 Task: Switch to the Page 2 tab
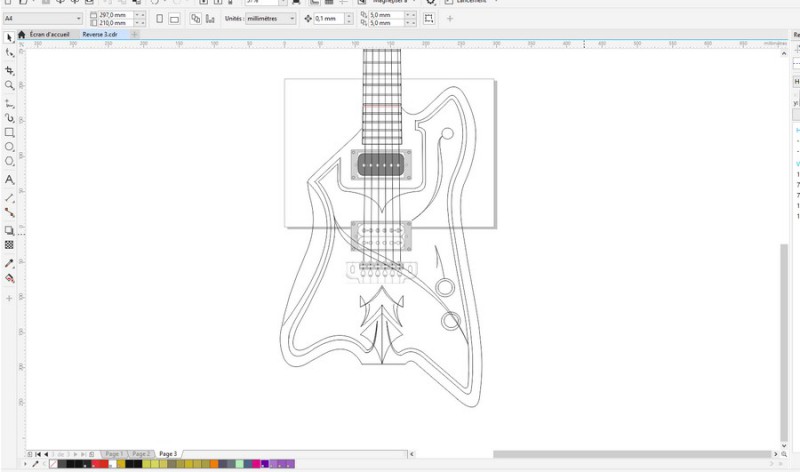pos(141,453)
